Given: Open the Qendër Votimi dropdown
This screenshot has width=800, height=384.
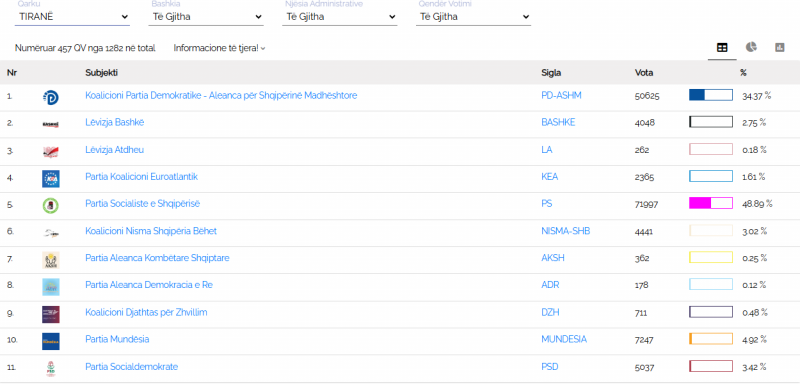Looking at the screenshot, I should point(473,17).
